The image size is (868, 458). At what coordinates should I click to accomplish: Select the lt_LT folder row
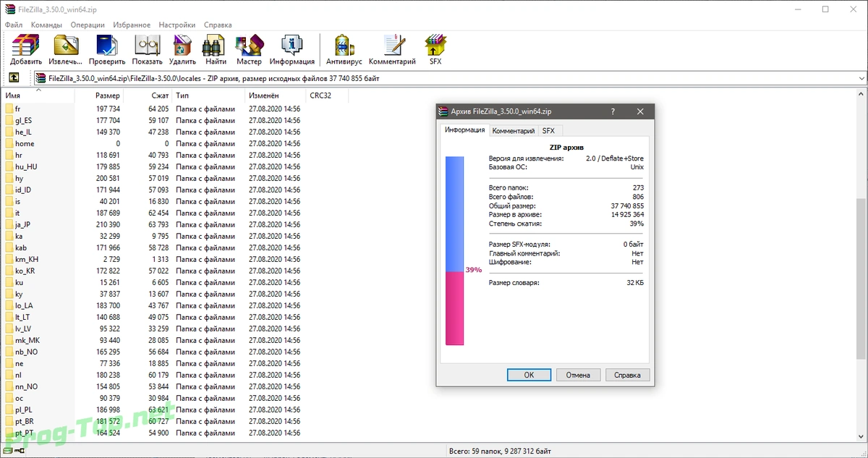coord(152,318)
